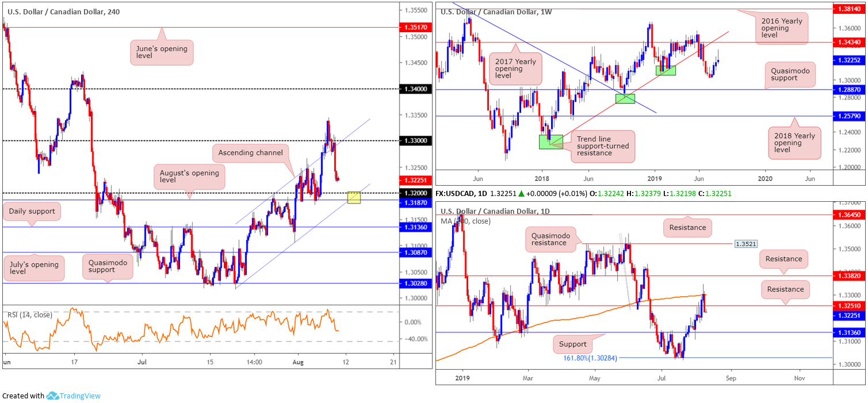Open the TradingView link text
Image resolution: width=868 pixels, height=403 pixels.
80,396
